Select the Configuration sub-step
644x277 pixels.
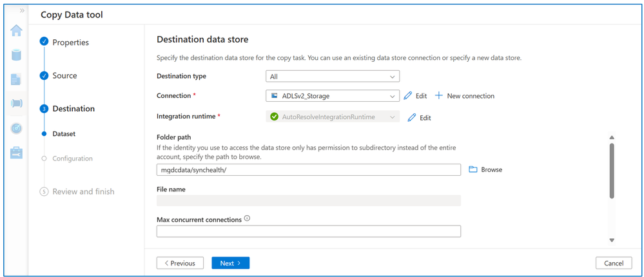pos(72,158)
